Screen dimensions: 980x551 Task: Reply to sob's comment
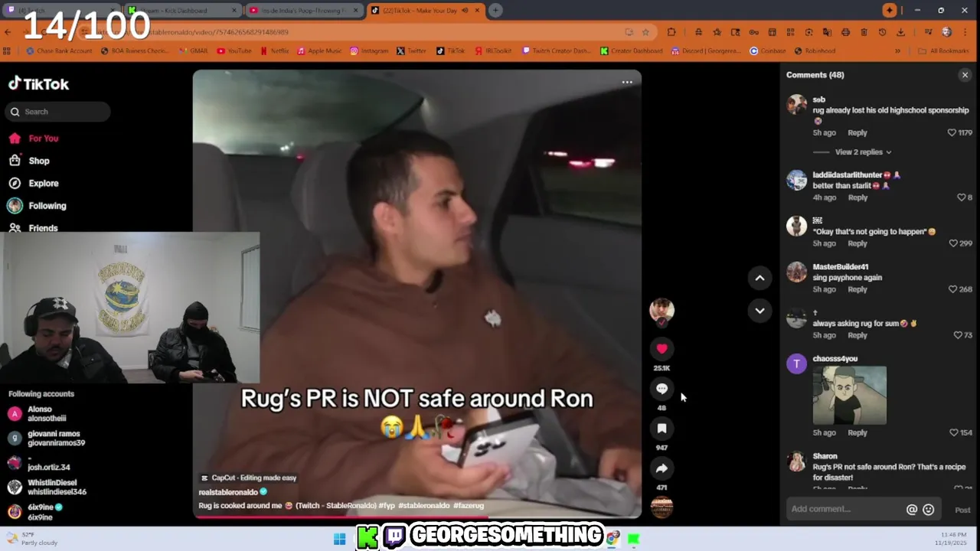point(857,133)
